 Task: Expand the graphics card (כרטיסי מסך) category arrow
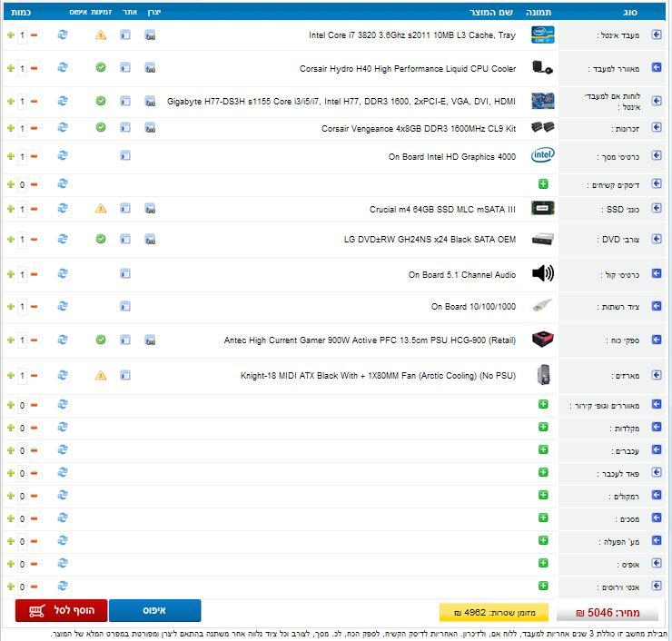click(657, 155)
